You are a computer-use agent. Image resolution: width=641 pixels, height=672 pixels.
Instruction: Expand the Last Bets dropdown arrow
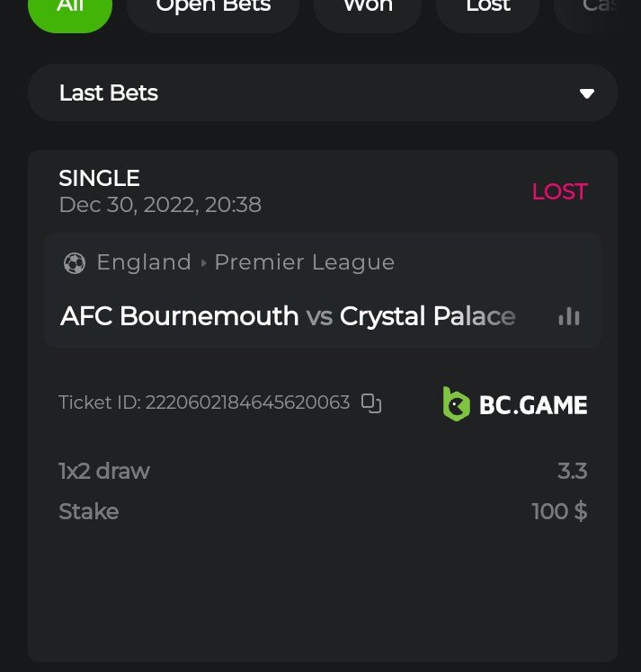coord(587,93)
